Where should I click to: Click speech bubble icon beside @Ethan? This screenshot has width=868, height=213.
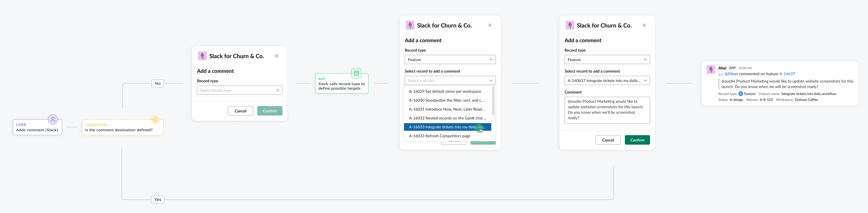point(721,74)
